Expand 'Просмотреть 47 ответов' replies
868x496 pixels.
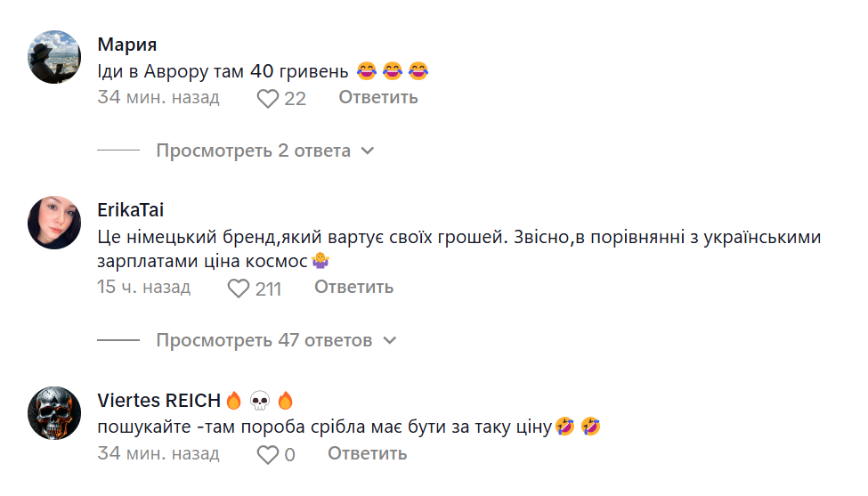point(264,340)
